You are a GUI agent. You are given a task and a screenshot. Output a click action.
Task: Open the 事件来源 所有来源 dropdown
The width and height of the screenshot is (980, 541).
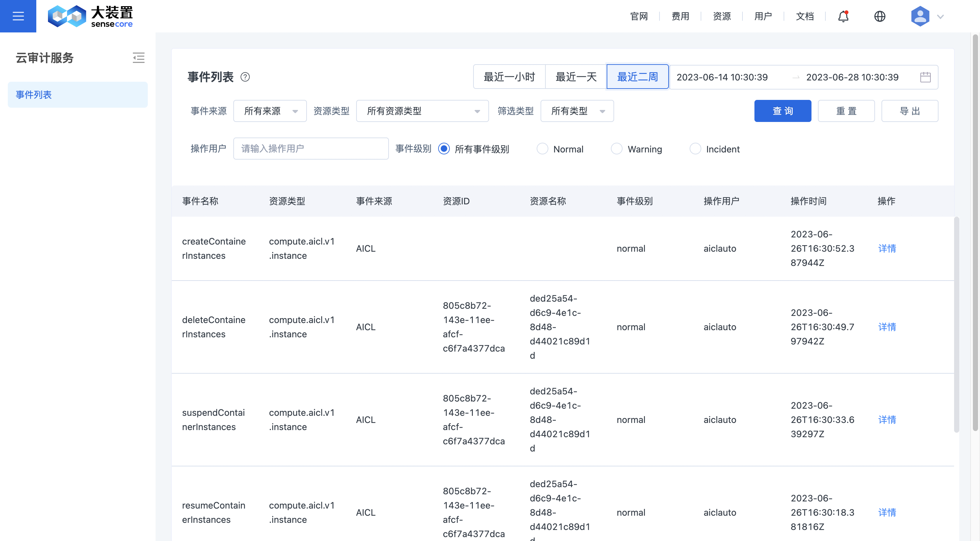pos(270,111)
